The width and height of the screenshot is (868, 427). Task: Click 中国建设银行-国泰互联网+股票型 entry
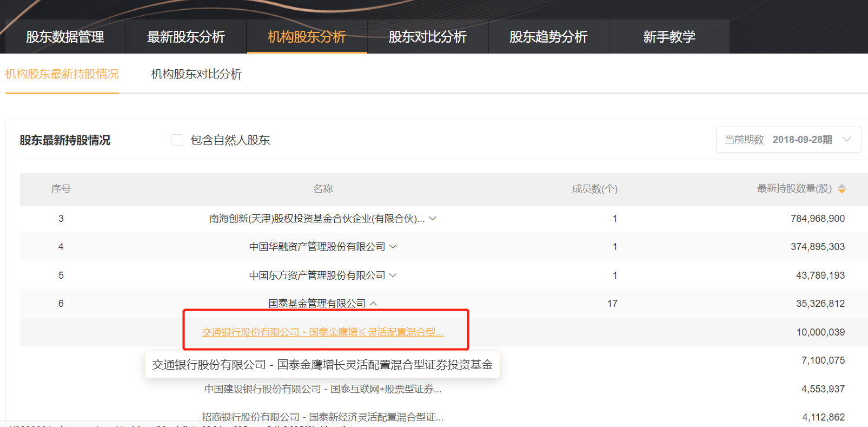(x=323, y=389)
